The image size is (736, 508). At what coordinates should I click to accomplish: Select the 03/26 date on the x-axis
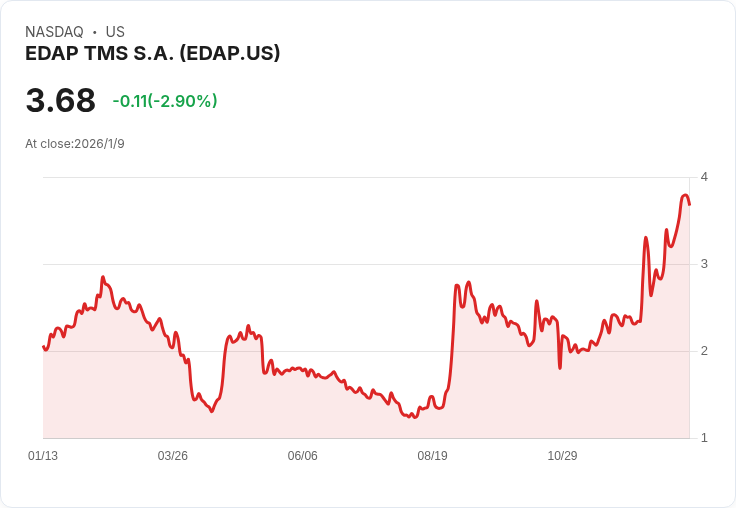pyautogui.click(x=173, y=456)
